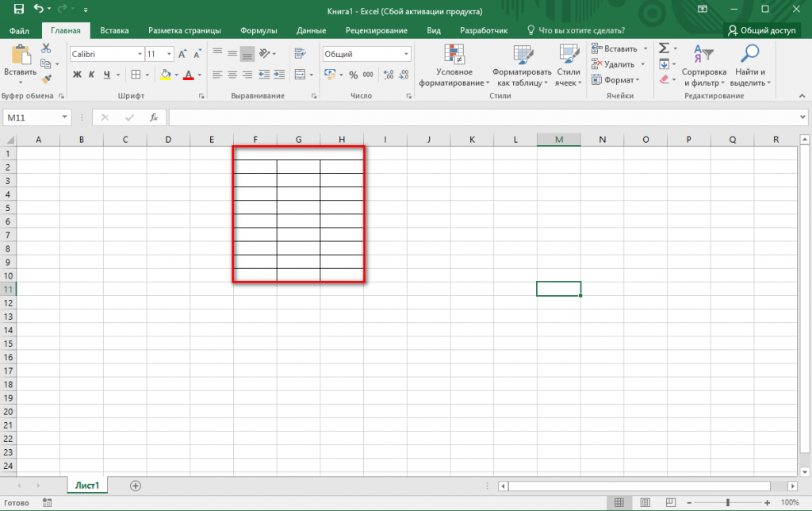Open the Вставка ribbon tab
The image size is (812, 511).
[x=114, y=30]
